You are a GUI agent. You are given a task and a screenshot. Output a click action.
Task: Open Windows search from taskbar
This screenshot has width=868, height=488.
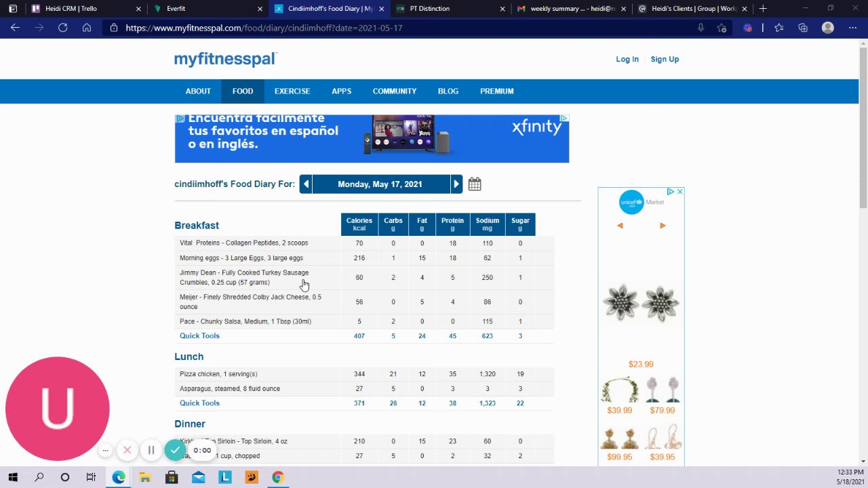pyautogui.click(x=39, y=477)
